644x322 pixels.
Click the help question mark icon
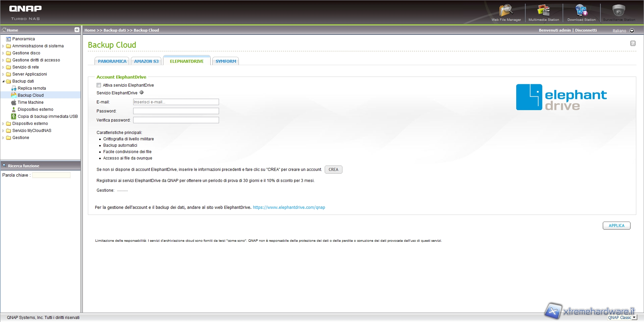(633, 43)
